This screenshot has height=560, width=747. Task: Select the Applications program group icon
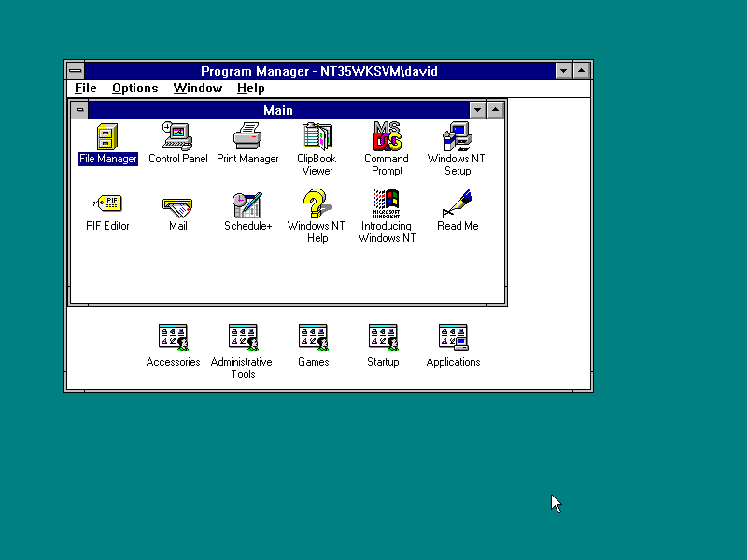coord(453,338)
